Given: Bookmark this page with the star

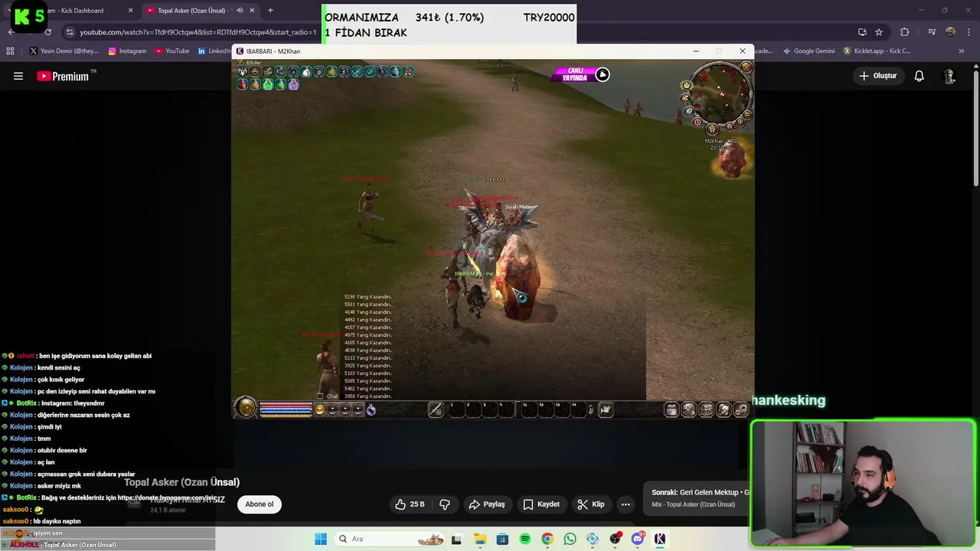Looking at the screenshot, I should [879, 32].
